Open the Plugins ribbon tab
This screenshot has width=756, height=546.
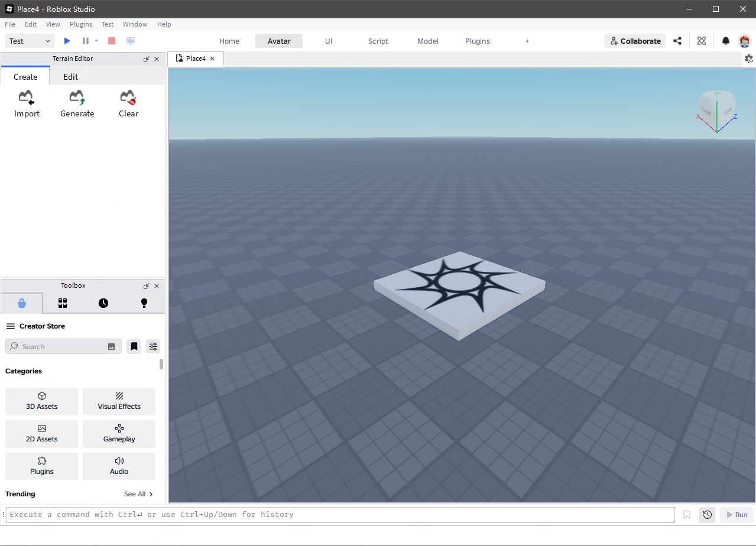[478, 41]
